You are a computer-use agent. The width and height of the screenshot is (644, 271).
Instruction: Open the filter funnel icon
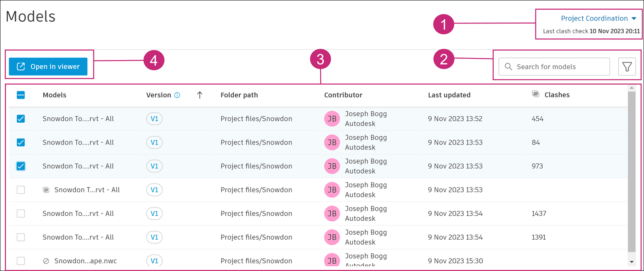[x=627, y=67]
